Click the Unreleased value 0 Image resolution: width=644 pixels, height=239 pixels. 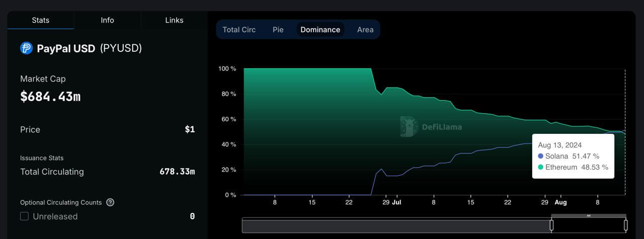pos(192,216)
